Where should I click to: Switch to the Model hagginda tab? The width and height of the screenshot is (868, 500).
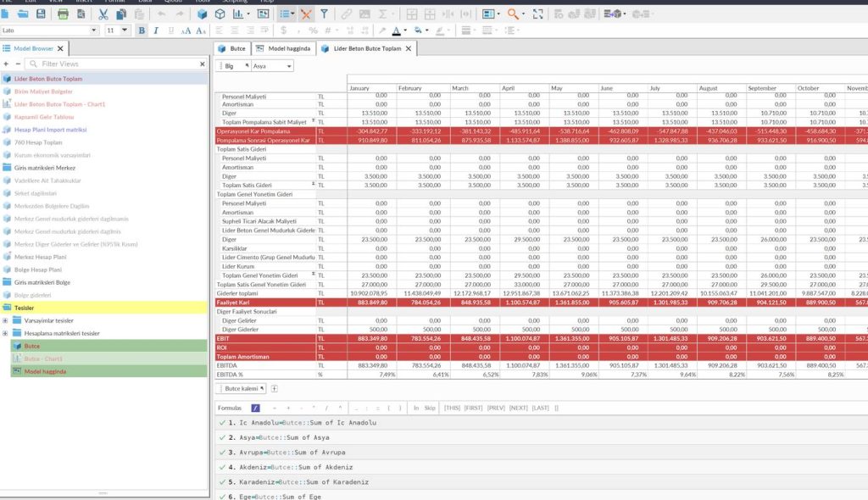click(283, 48)
